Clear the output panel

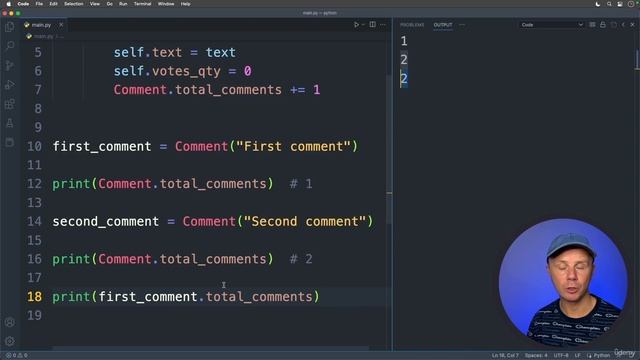(592, 25)
